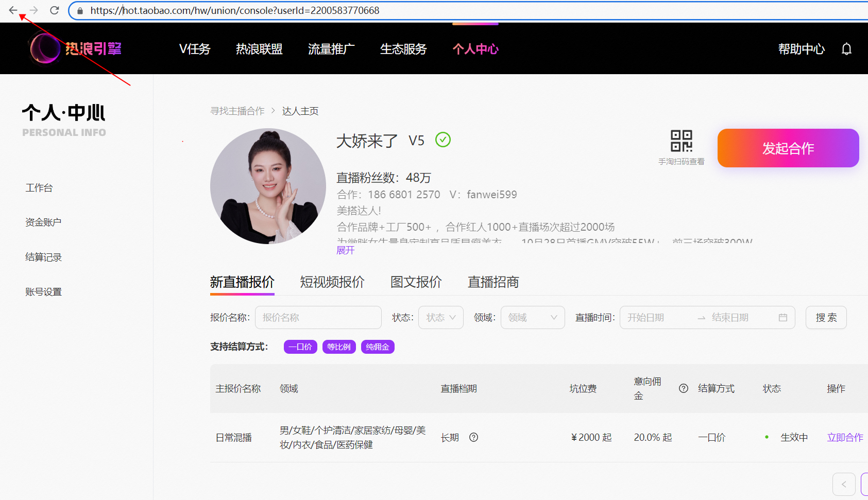
Task: Switch to 短视频报价 tab
Action: (x=332, y=282)
